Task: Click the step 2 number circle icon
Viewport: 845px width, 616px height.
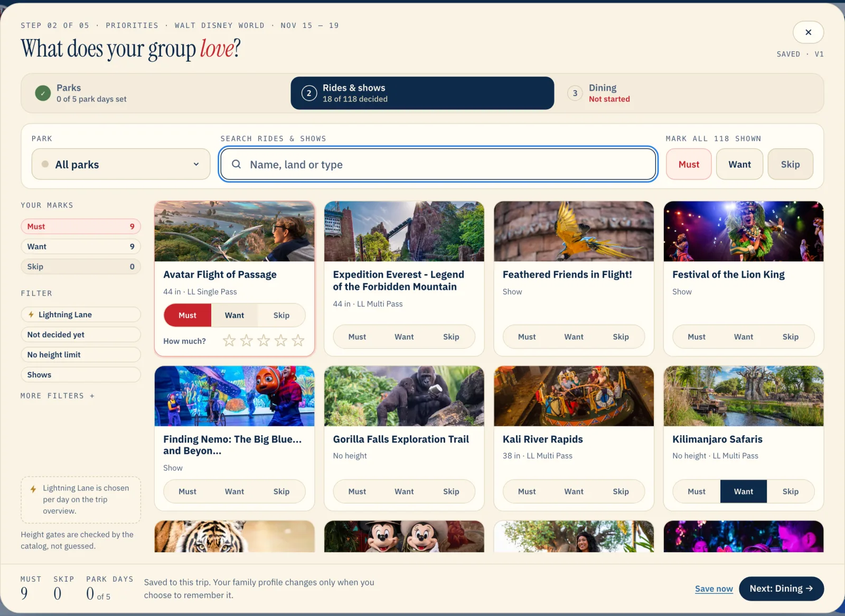Action: click(309, 93)
